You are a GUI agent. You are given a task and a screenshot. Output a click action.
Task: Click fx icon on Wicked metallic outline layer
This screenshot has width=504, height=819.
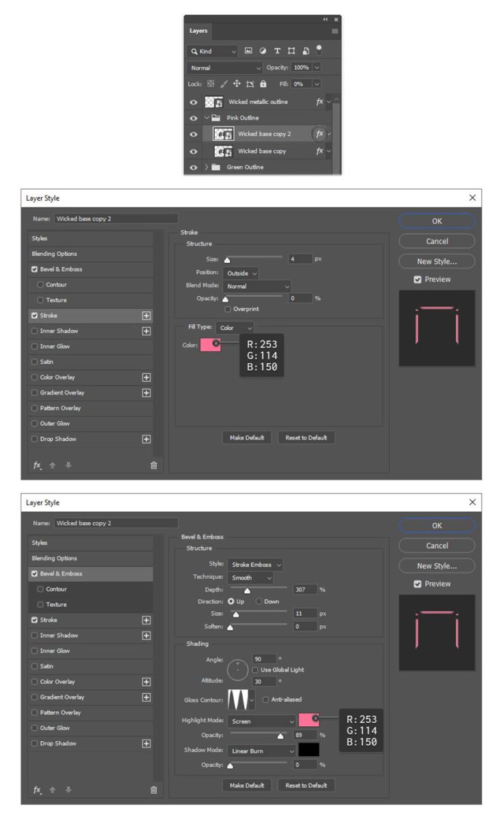coord(319,102)
